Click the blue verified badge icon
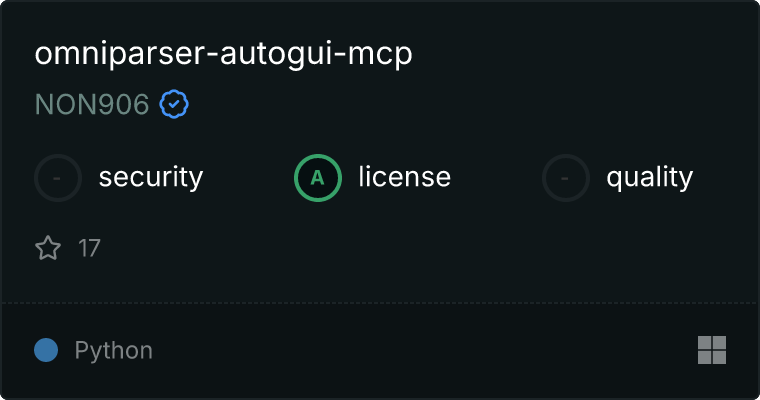The image size is (760, 400). pyautogui.click(x=174, y=104)
